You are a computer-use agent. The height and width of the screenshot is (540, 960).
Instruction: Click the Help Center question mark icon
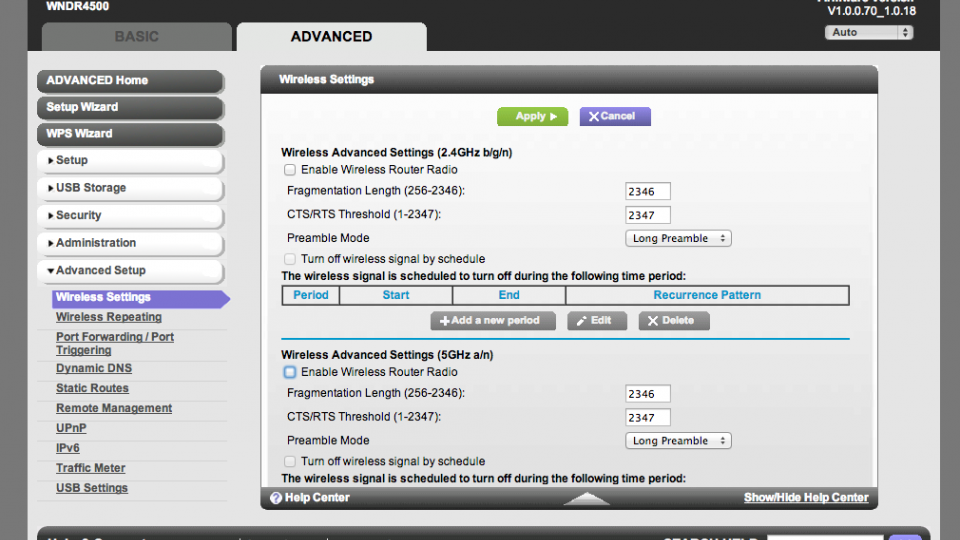276,498
